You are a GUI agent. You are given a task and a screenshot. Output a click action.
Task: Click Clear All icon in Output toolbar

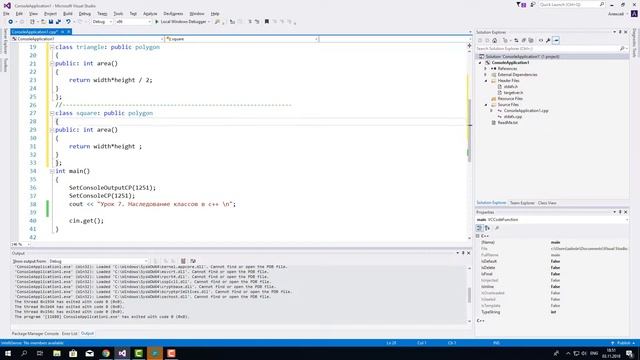coord(183,261)
